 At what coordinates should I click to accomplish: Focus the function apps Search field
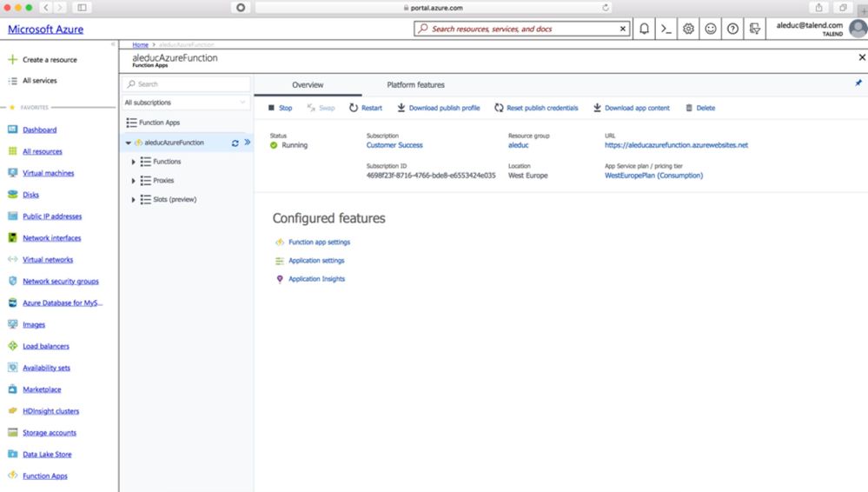tap(186, 83)
